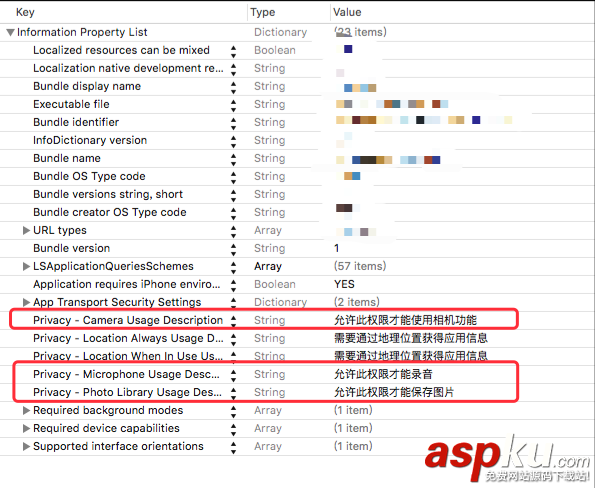Open key stepper for Required background modes
Viewport: 595px width, 488px height.
233,411
